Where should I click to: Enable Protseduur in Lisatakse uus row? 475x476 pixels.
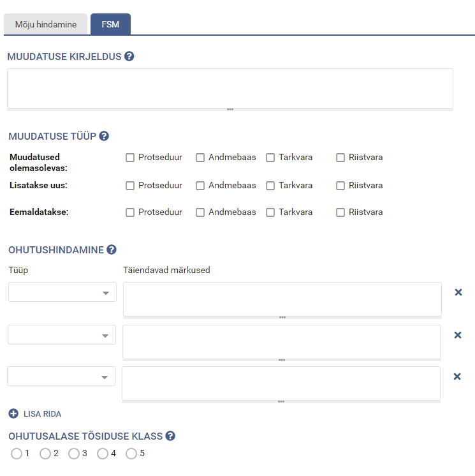pyautogui.click(x=130, y=186)
